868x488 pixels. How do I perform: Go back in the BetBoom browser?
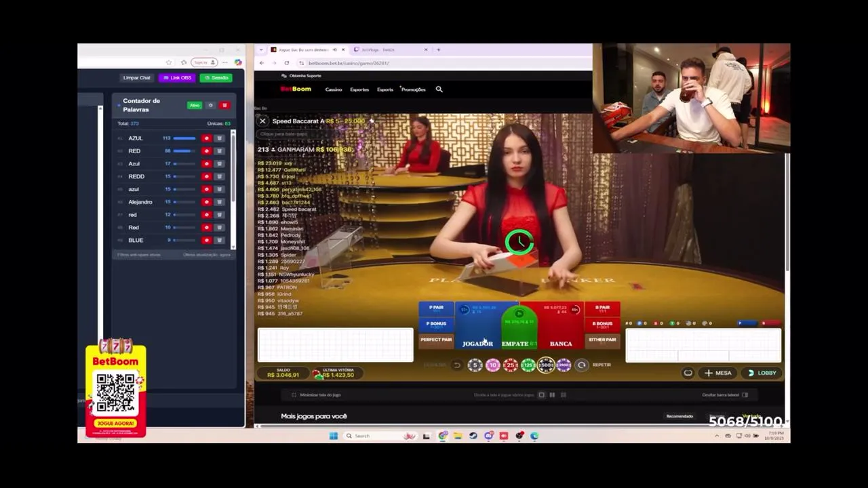tap(262, 63)
